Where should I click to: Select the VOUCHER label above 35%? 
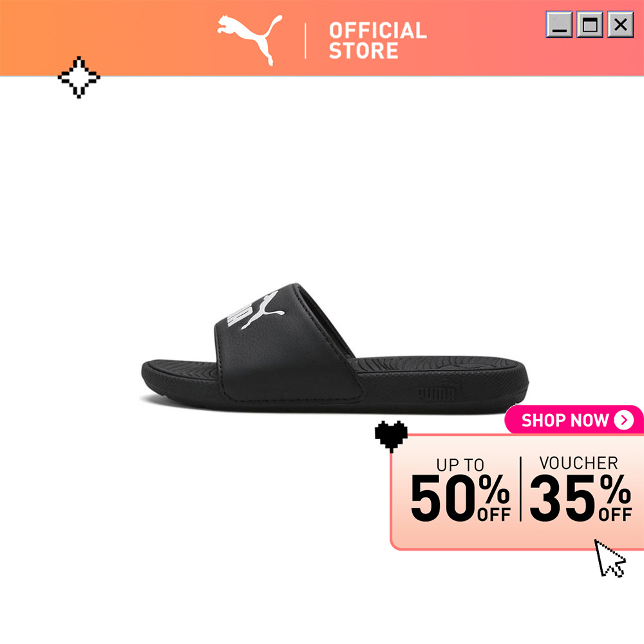coord(578,463)
